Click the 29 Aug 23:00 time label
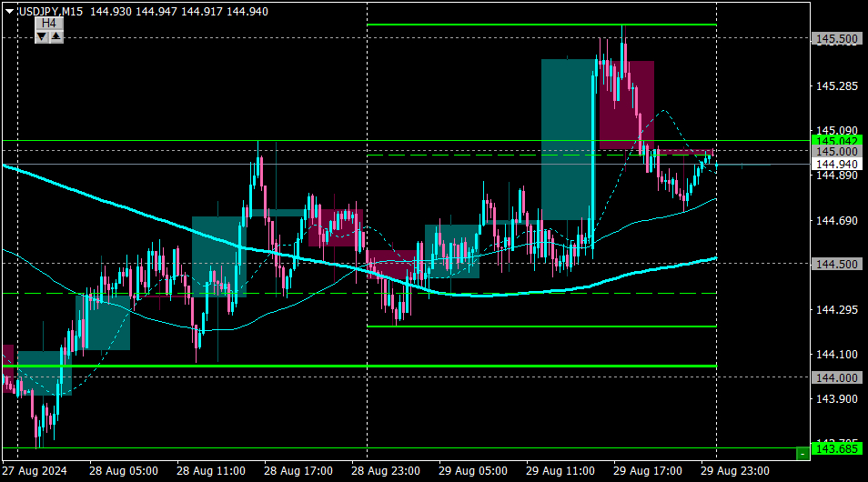 pos(734,471)
